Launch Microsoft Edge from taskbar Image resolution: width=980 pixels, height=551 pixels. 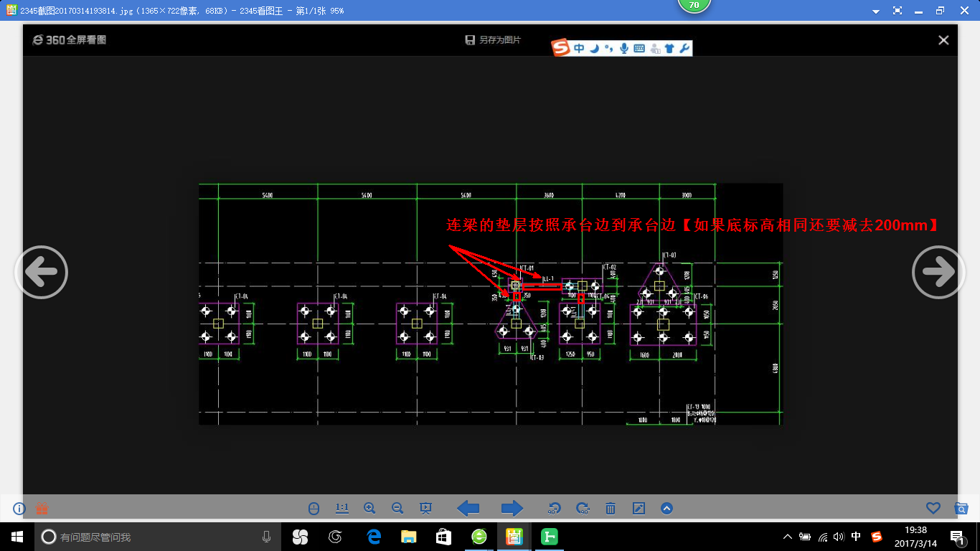tap(374, 537)
